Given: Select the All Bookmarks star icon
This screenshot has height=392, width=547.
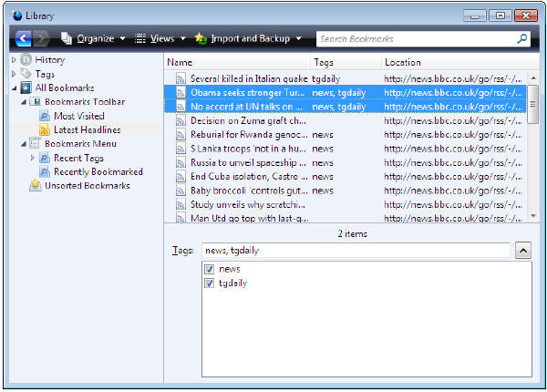Looking at the screenshot, I should [26, 88].
